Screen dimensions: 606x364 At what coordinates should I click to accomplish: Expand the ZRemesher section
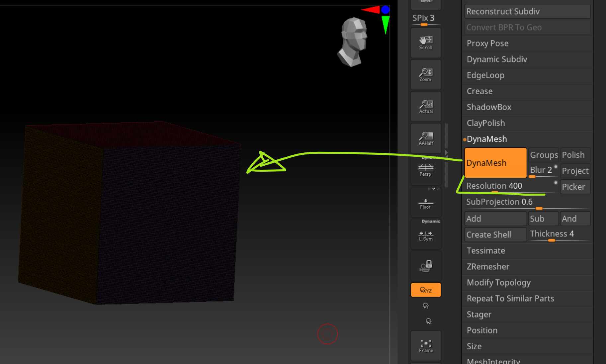coord(527,267)
